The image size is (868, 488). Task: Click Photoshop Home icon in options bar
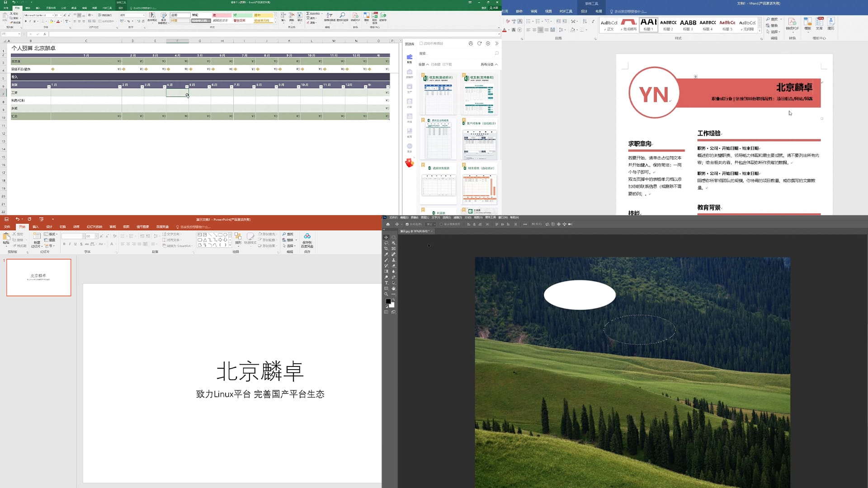coord(388,224)
